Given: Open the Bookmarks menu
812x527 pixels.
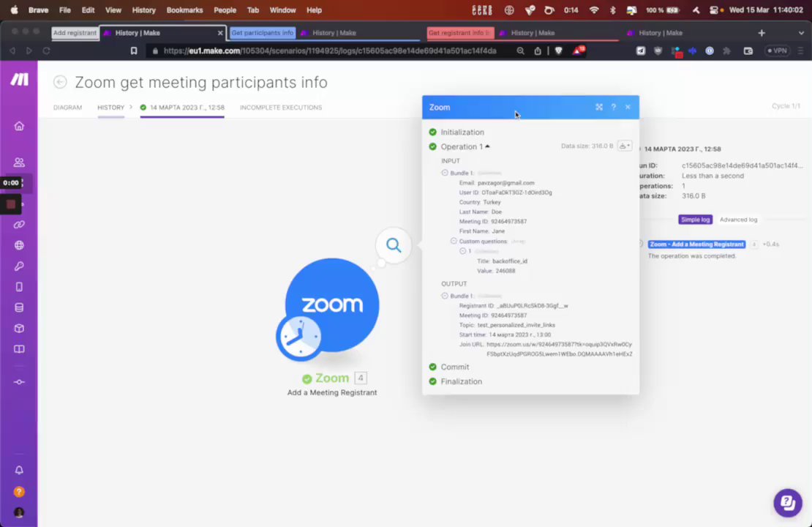Looking at the screenshot, I should (184, 10).
